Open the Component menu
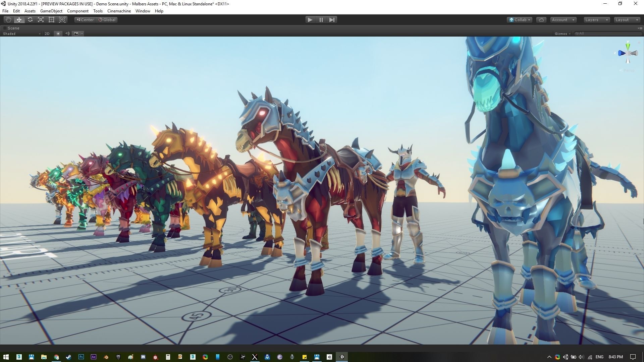644x362 pixels. point(78,11)
